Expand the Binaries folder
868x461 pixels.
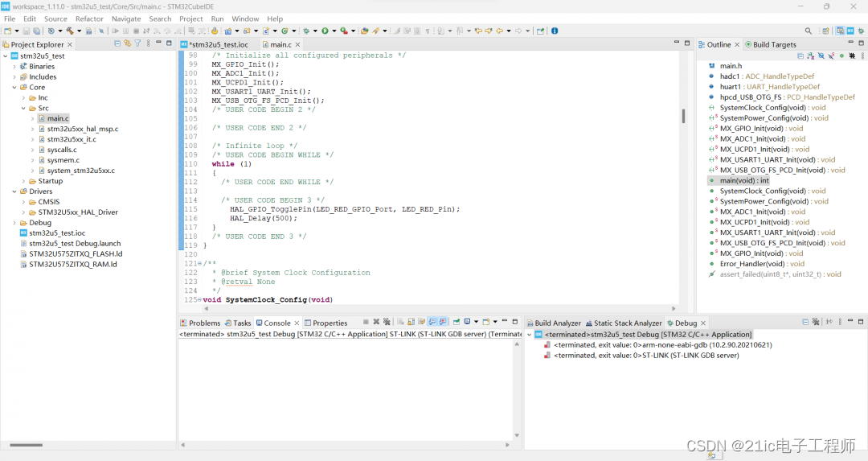[14, 67]
